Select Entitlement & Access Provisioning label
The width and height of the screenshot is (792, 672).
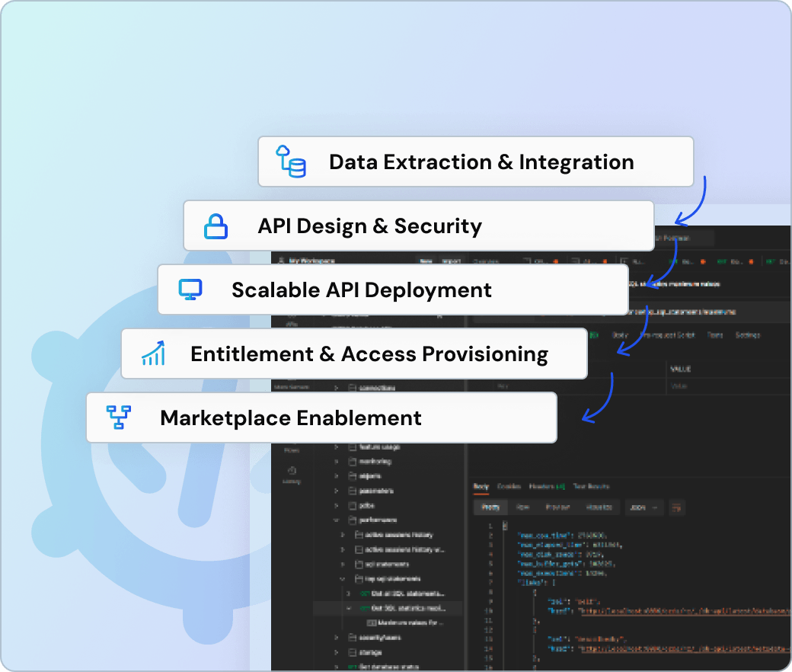click(x=369, y=354)
